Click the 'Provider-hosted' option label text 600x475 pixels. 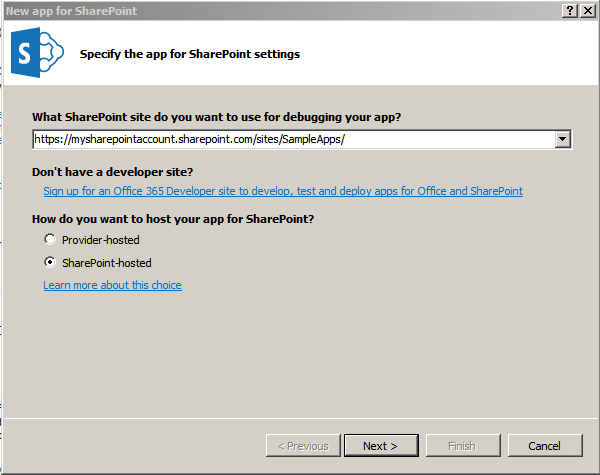101,240
